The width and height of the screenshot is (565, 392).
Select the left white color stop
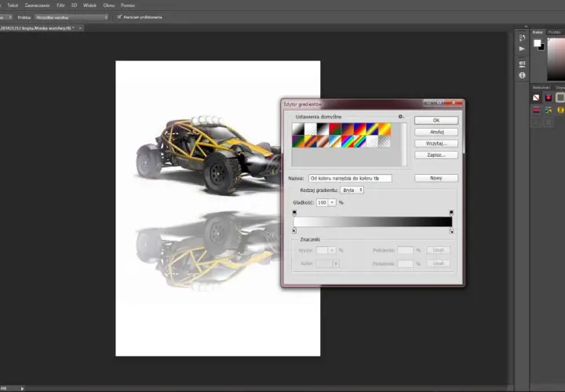[x=294, y=230]
